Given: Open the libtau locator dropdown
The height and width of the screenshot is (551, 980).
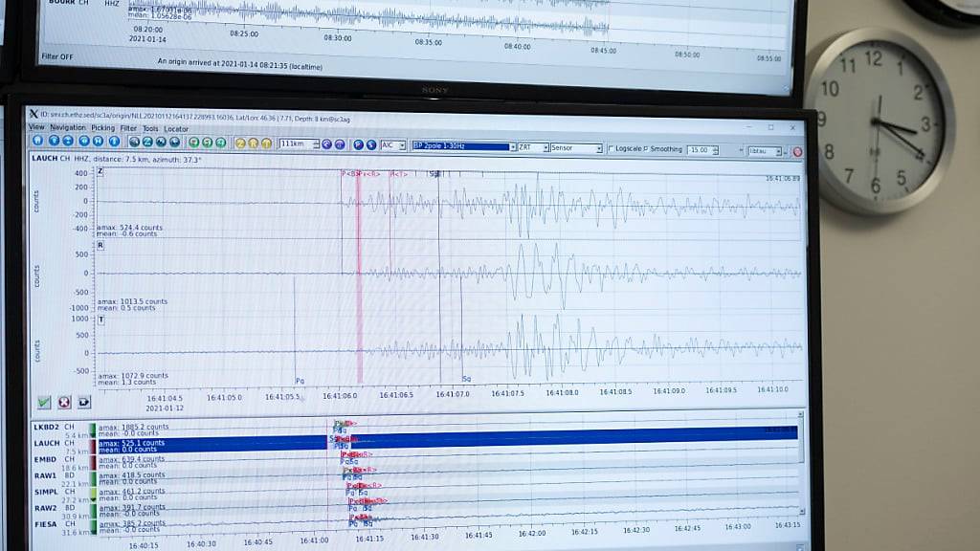Looking at the screenshot, I should (779, 151).
